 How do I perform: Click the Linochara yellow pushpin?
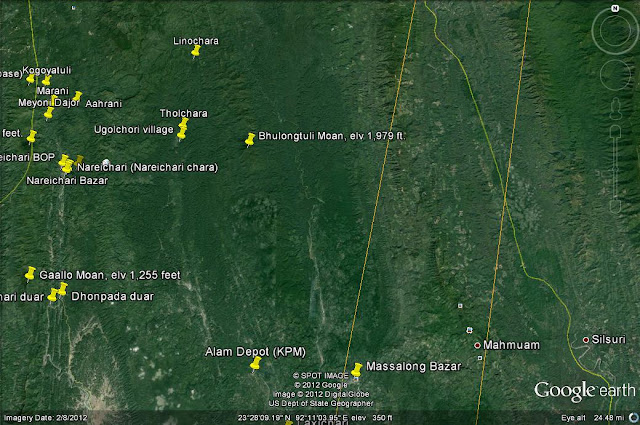(196, 51)
